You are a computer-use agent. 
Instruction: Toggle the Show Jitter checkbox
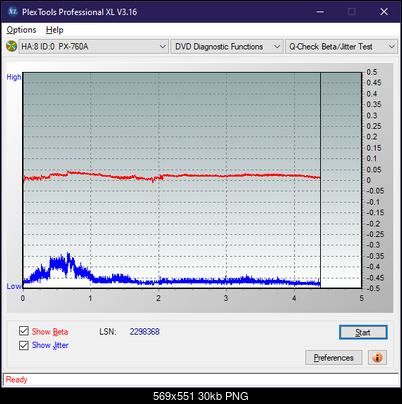tap(24, 345)
